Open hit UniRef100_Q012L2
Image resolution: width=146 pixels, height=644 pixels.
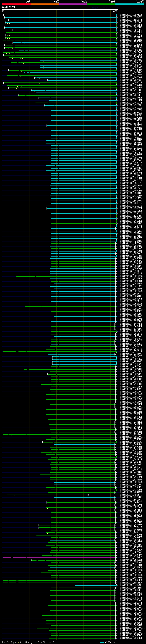point(131,95)
